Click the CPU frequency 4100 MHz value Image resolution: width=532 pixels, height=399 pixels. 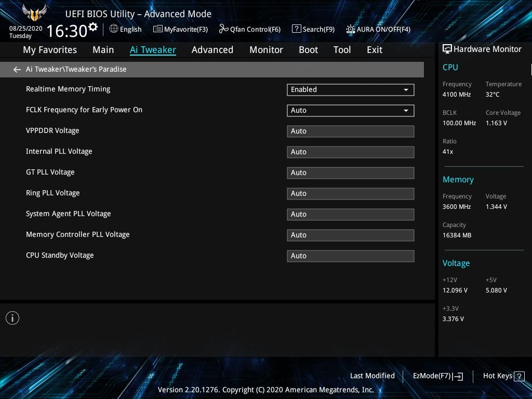457,95
